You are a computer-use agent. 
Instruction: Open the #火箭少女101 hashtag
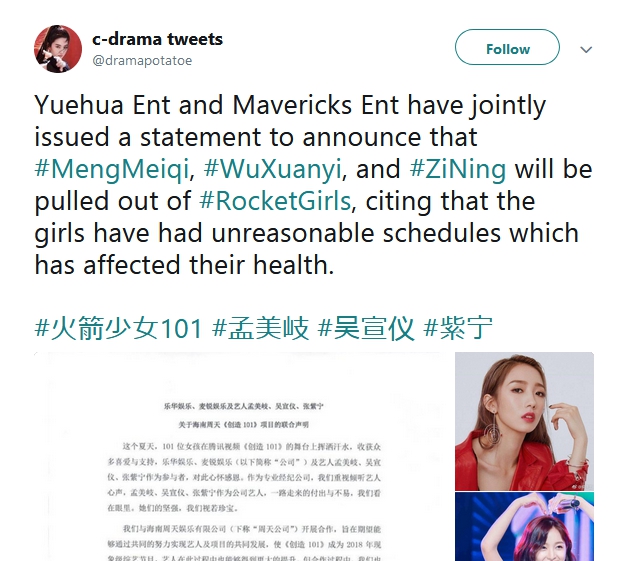coord(119,328)
